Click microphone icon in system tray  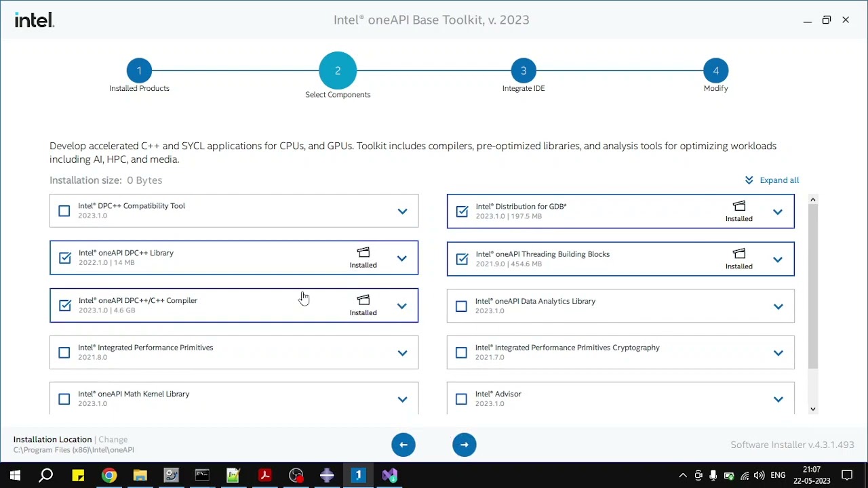click(713, 476)
